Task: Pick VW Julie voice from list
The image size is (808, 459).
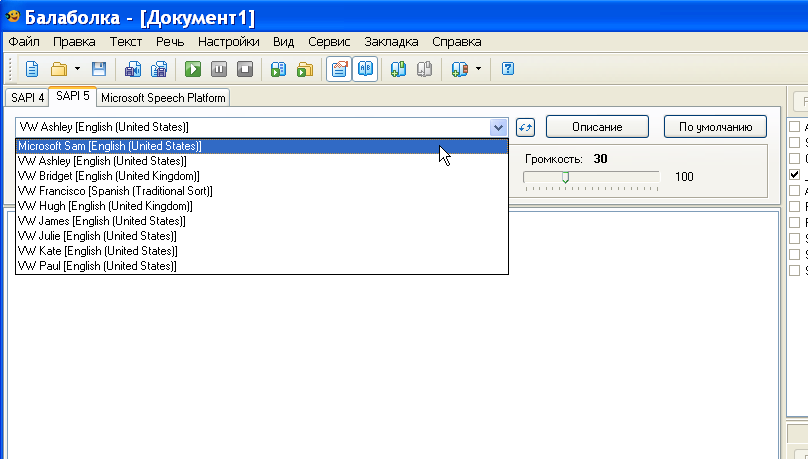Action: [x=262, y=236]
